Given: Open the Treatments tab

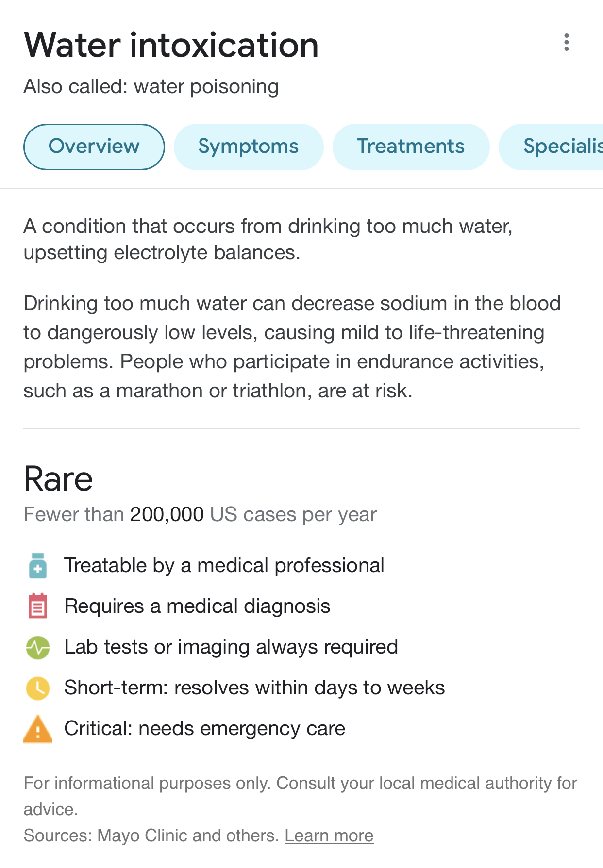Looking at the screenshot, I should 411,147.
